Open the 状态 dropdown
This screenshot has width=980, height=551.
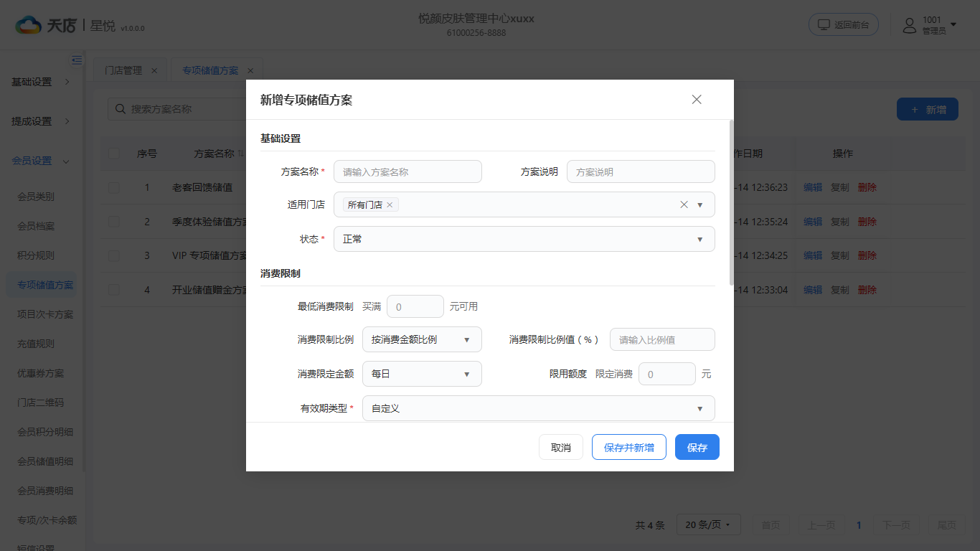coord(524,239)
